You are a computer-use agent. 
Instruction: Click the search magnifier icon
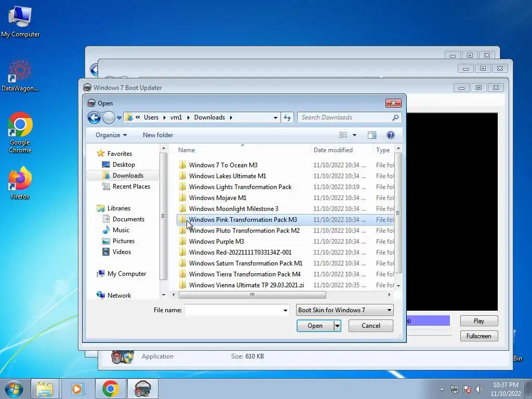point(395,117)
